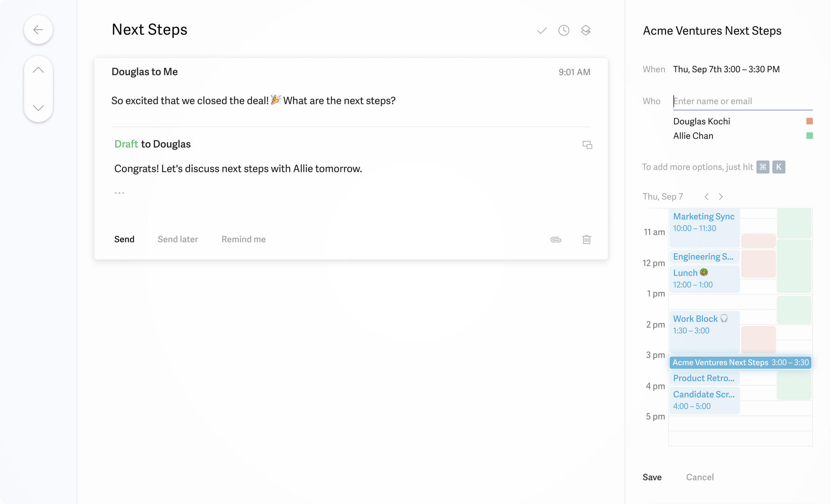Image resolution: width=831 pixels, height=504 pixels.
Task: Attach a file with paperclip icon
Action: click(x=556, y=240)
